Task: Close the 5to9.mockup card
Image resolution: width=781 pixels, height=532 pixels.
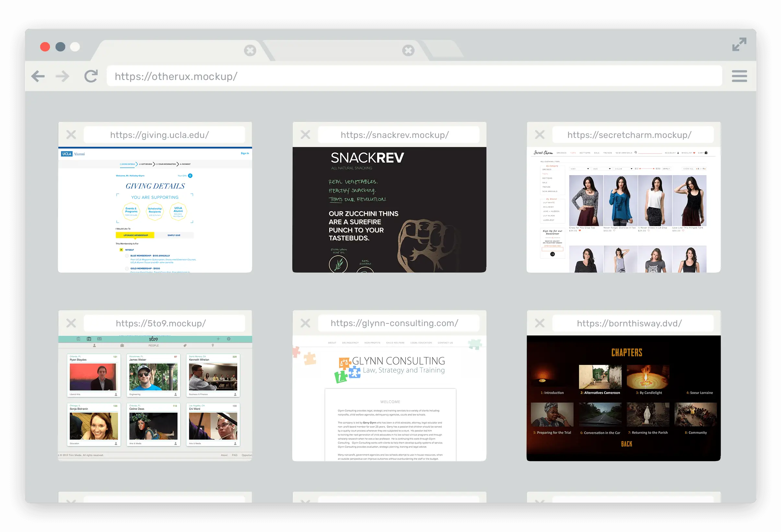Action: [71, 323]
